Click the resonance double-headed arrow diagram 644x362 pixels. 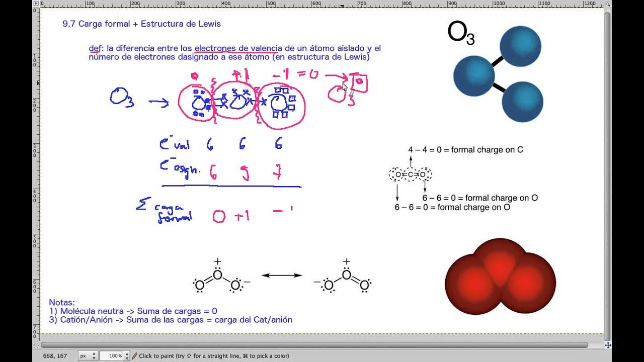pyautogui.click(x=282, y=276)
